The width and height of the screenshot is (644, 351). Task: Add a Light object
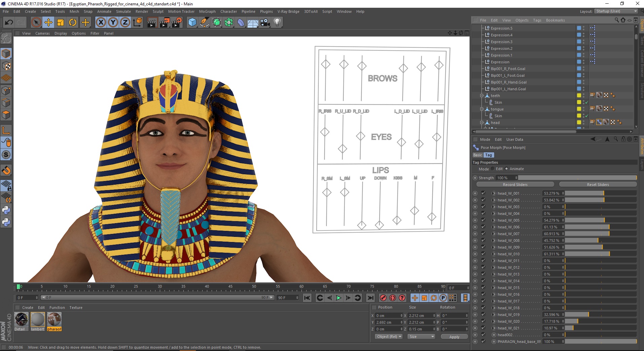(277, 23)
